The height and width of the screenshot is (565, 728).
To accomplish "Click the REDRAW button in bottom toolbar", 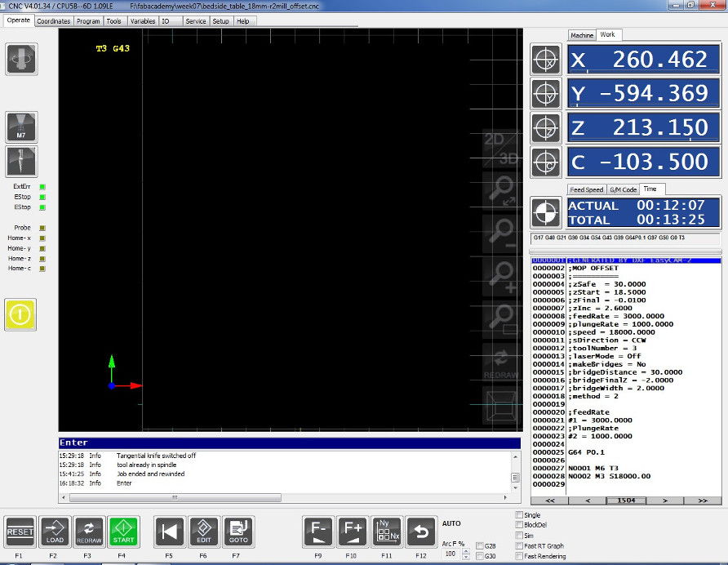I will click(89, 532).
